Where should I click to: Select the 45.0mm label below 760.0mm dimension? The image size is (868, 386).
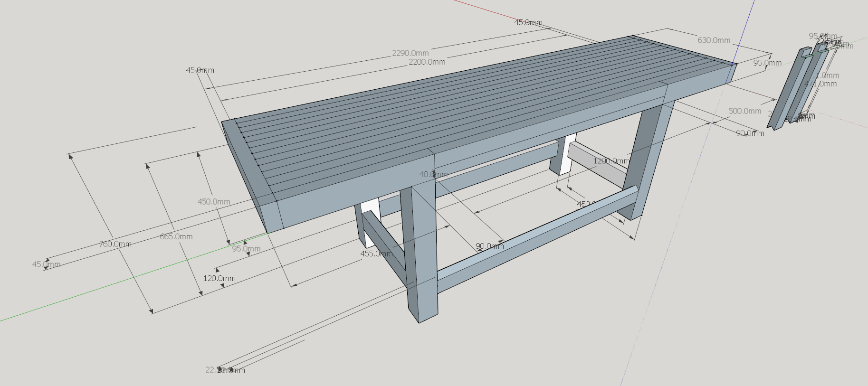pos(46,264)
